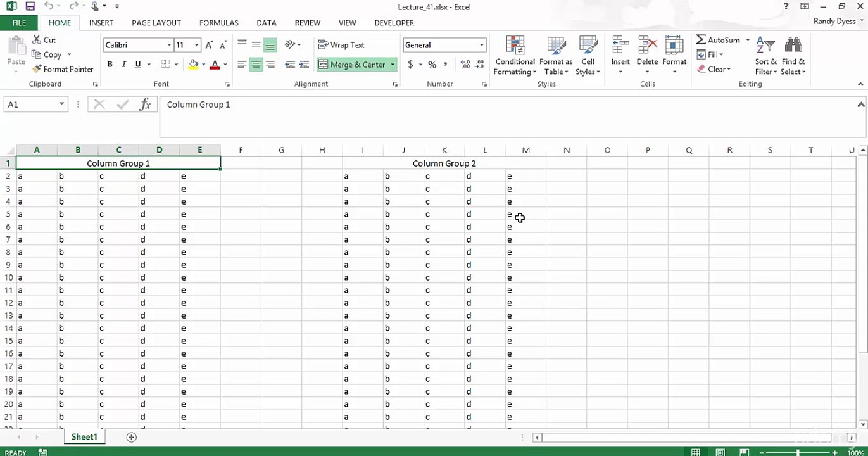Image resolution: width=868 pixels, height=456 pixels.
Task: Add a new sheet with the plus icon
Action: pyautogui.click(x=131, y=437)
